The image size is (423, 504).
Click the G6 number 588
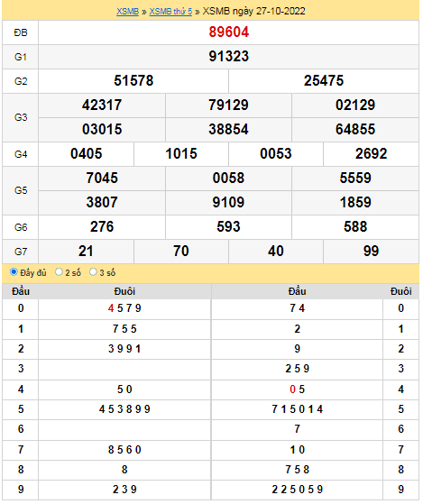click(x=355, y=226)
